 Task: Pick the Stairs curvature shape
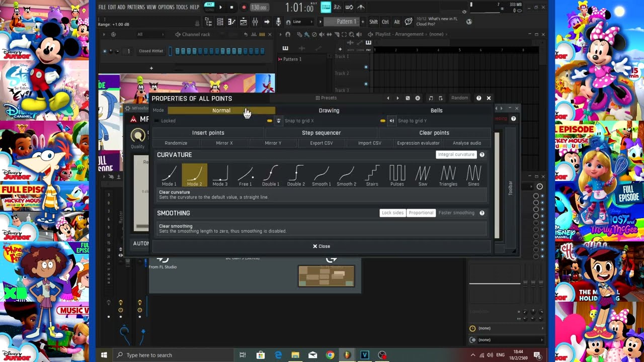click(x=372, y=175)
